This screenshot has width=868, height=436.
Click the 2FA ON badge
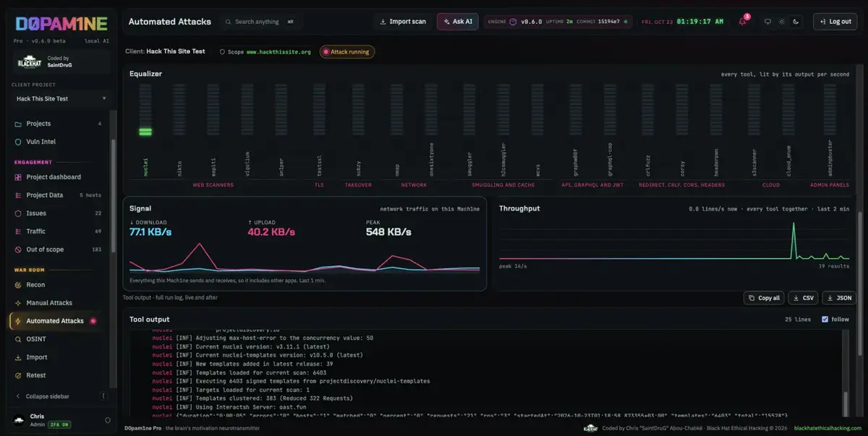59,424
